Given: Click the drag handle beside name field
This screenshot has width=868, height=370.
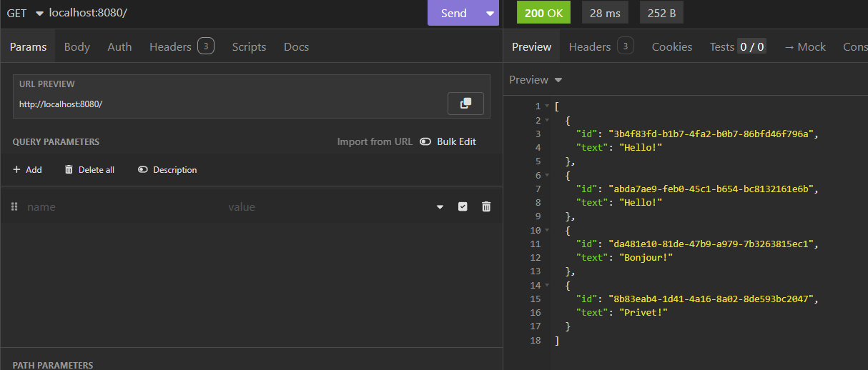Looking at the screenshot, I should [14, 206].
